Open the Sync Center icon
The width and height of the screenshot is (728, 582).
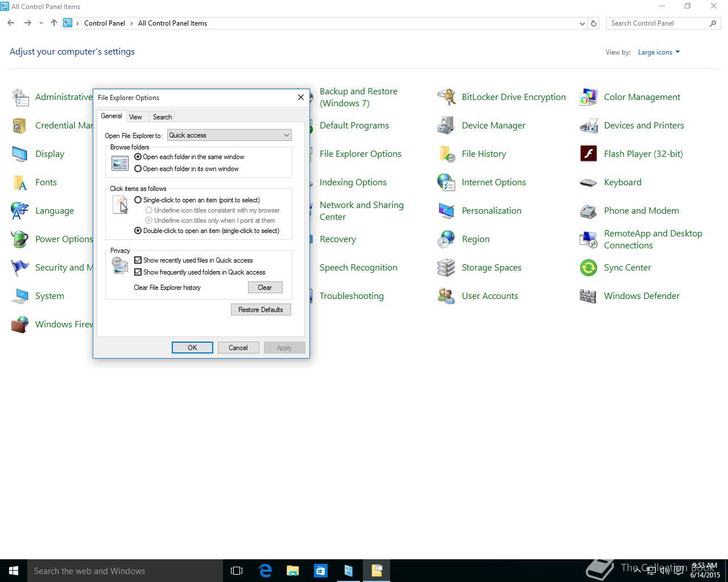(x=588, y=268)
